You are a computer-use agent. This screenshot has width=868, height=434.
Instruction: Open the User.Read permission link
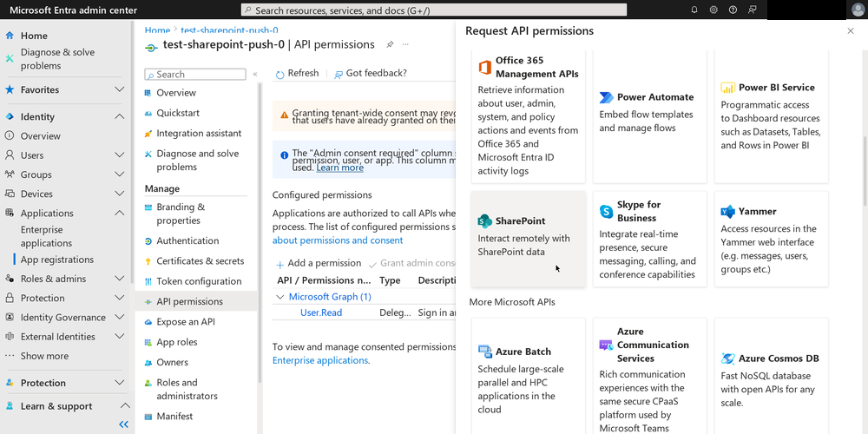coord(321,312)
